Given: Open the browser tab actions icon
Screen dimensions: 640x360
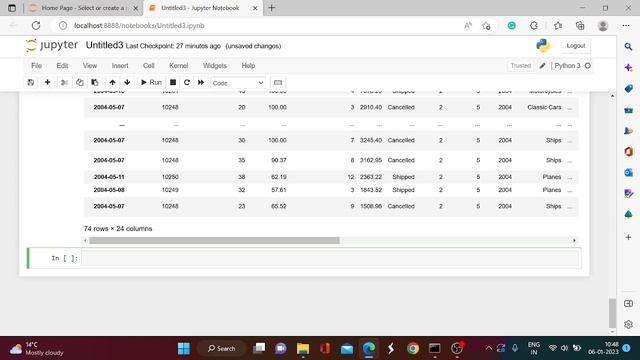Looking at the screenshot, I should 12,8.
